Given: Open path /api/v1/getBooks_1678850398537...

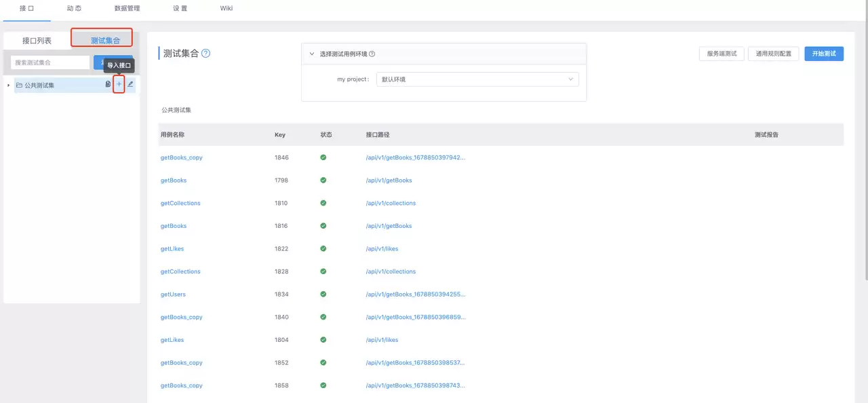Looking at the screenshot, I should pyautogui.click(x=416, y=363).
